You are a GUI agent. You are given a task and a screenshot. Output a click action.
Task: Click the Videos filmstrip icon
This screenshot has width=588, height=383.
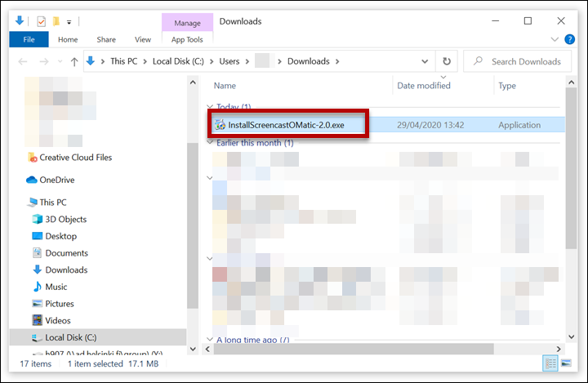pyautogui.click(x=37, y=320)
